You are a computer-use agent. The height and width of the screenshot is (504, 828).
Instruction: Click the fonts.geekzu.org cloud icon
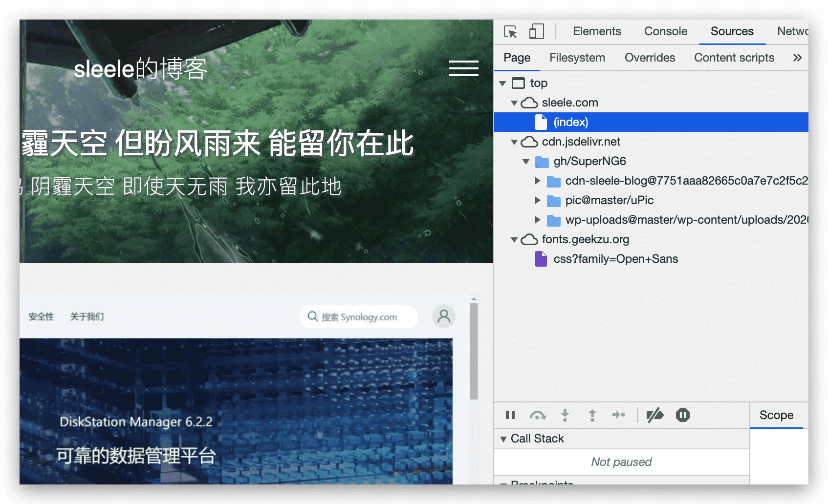coord(529,239)
